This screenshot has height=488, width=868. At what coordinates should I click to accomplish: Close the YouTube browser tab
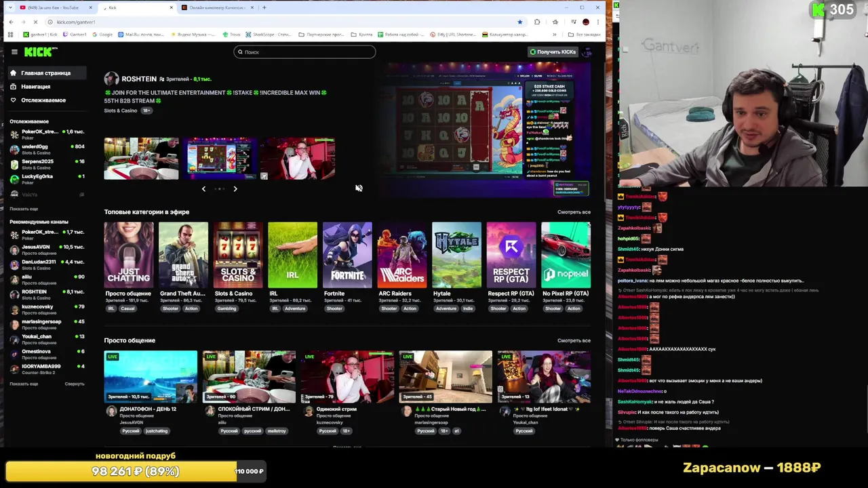pos(90,7)
